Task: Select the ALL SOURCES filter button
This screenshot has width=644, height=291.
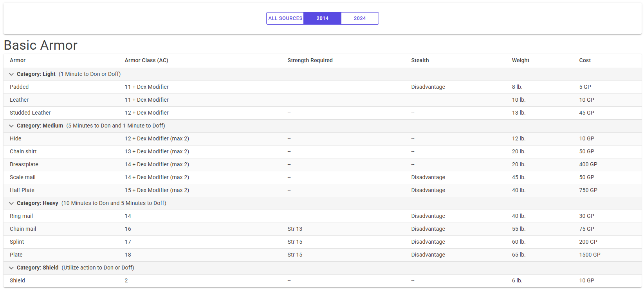Action: (285, 18)
